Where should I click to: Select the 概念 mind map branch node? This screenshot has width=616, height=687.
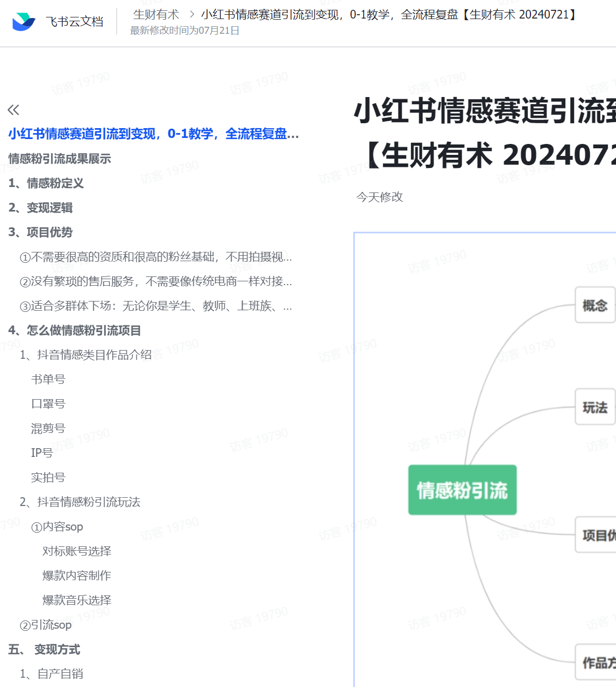pos(595,305)
